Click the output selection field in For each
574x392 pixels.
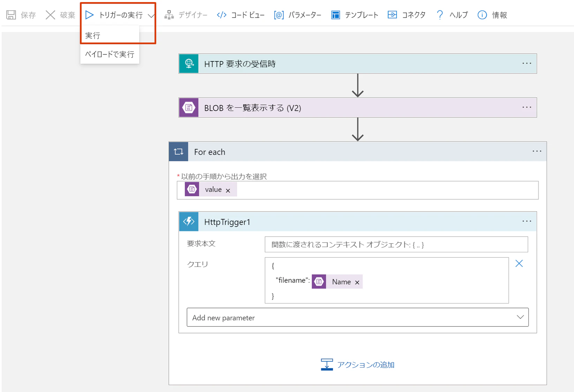pyautogui.click(x=358, y=190)
